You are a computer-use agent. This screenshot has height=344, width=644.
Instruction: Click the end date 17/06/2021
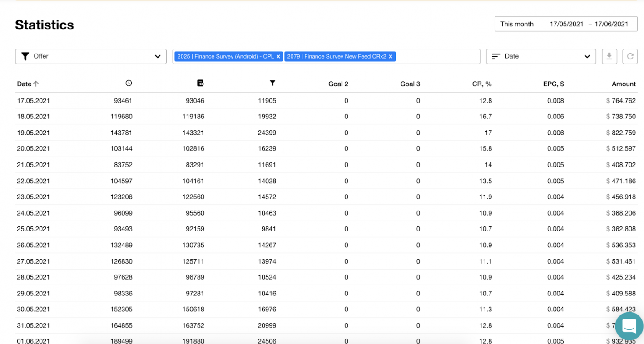click(611, 24)
